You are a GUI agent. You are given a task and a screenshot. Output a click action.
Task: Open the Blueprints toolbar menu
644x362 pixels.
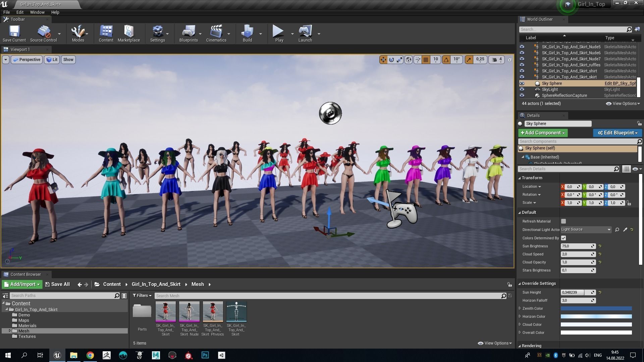click(x=189, y=34)
